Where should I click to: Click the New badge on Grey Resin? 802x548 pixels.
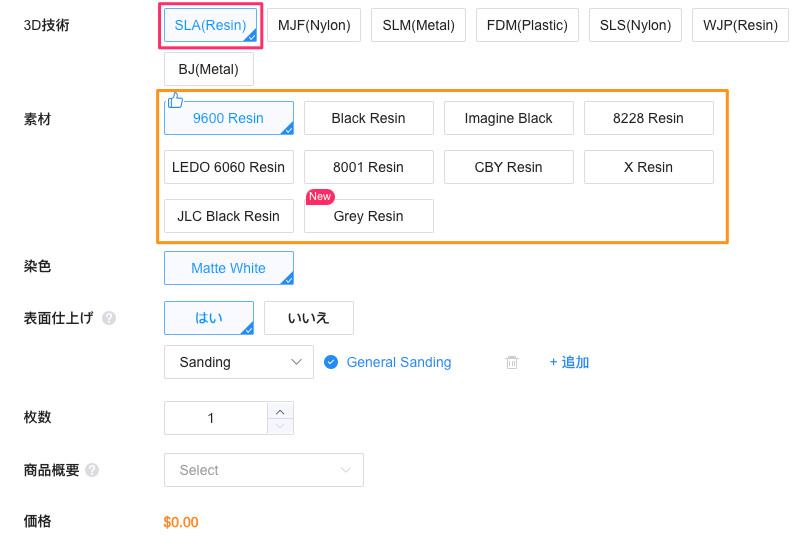320,197
